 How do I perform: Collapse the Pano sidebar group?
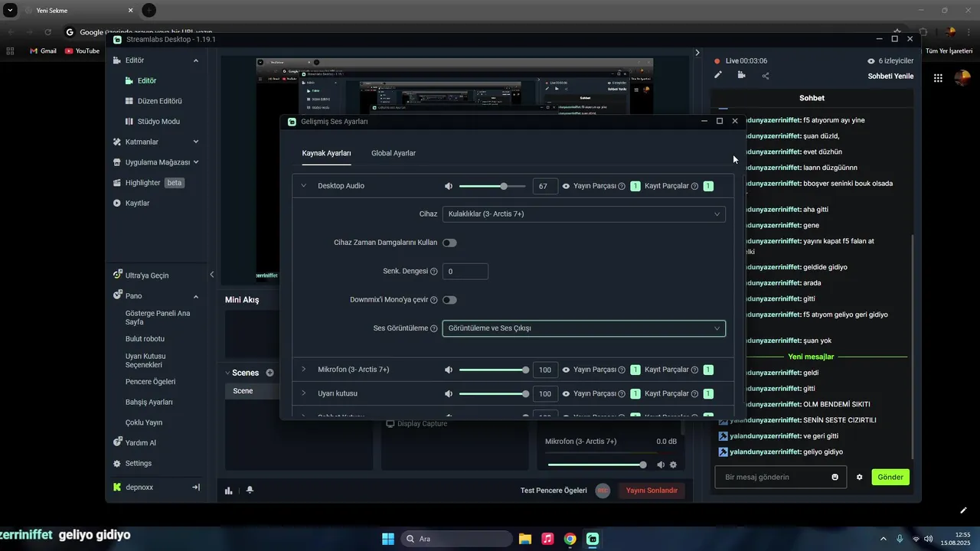pyautogui.click(x=195, y=296)
